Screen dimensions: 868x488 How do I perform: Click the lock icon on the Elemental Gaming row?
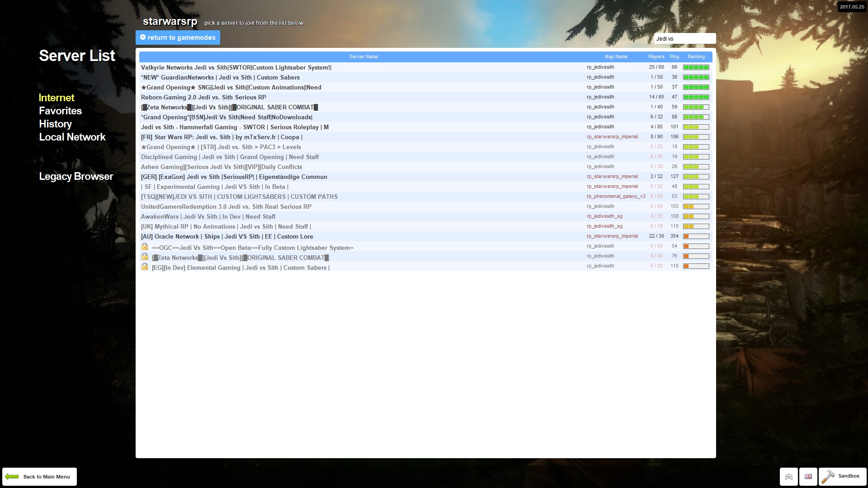(x=145, y=267)
